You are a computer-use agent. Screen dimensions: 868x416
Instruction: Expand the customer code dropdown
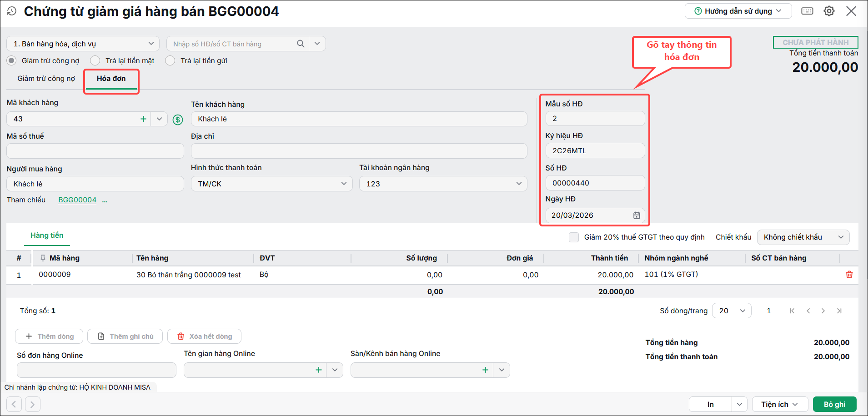coord(159,119)
